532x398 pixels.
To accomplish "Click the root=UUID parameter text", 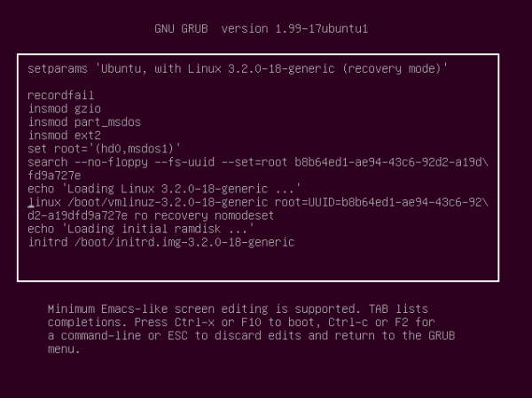I will click(x=381, y=202).
